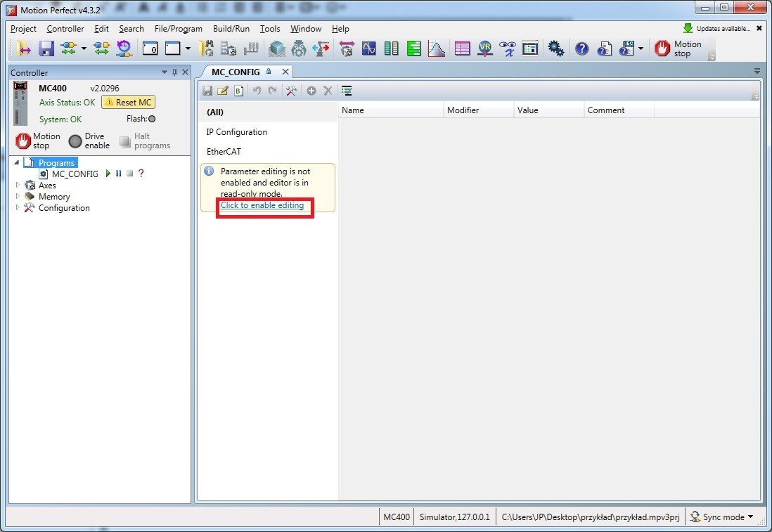Click the blue 3D cube toolbar icon
Viewport: 772px width, 532px height.
click(x=277, y=48)
